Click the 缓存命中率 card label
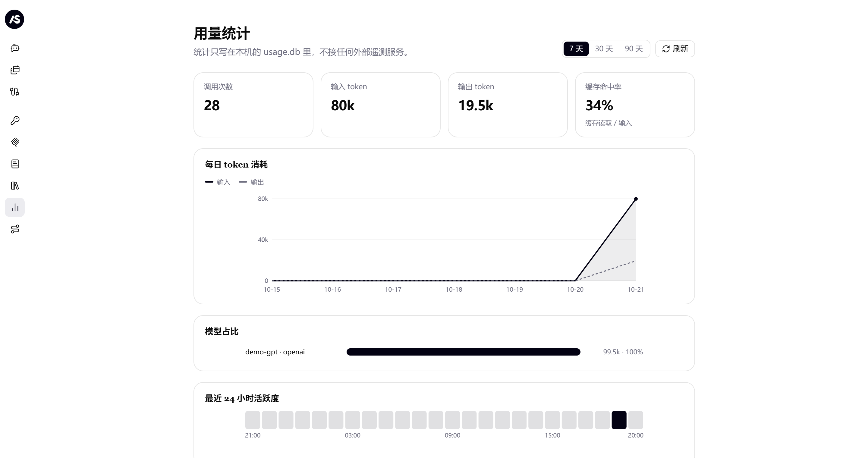This screenshot has height=458, width=868. [603, 87]
